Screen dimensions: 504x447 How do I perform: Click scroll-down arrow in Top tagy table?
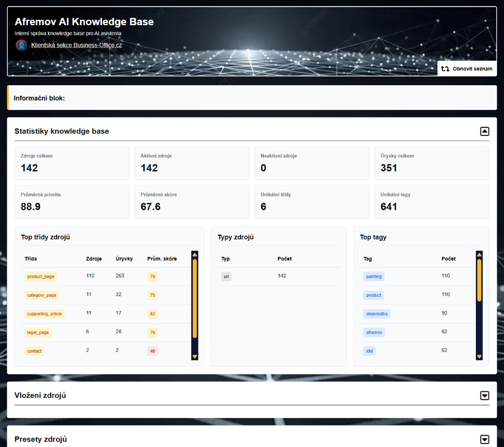(x=479, y=357)
